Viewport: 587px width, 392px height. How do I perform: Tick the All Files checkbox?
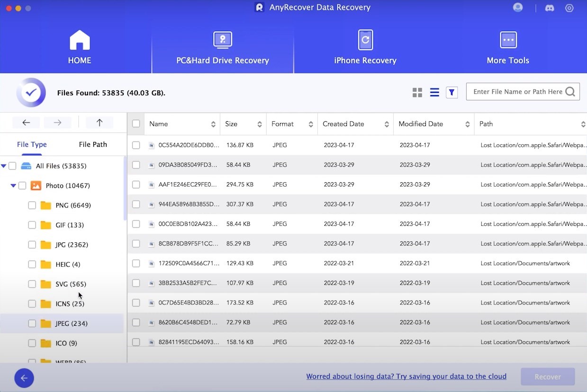12,166
